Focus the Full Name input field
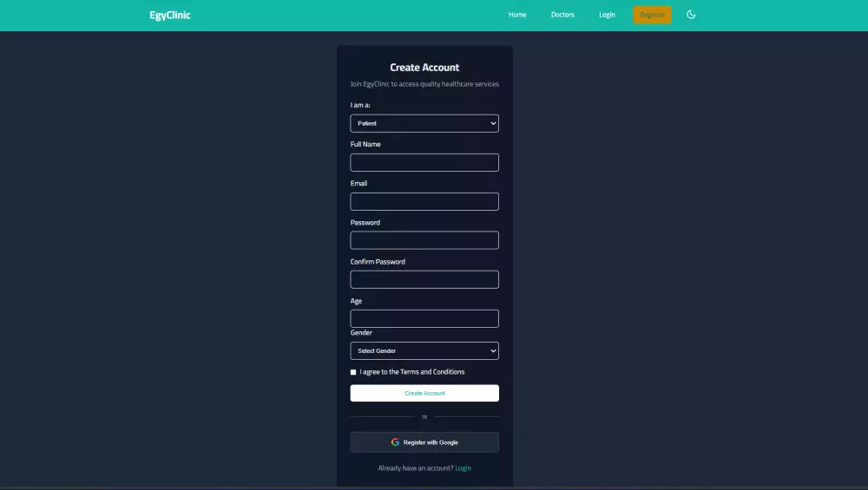The width and height of the screenshot is (868, 490). [424, 162]
